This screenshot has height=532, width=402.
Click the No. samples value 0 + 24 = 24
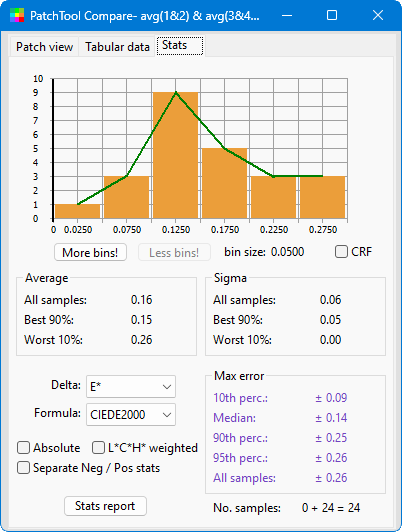[x=331, y=508]
